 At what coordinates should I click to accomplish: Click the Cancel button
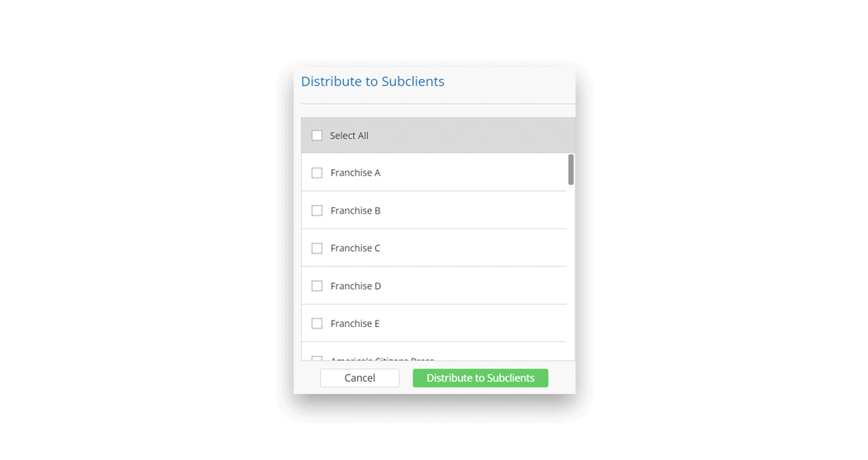tap(360, 378)
